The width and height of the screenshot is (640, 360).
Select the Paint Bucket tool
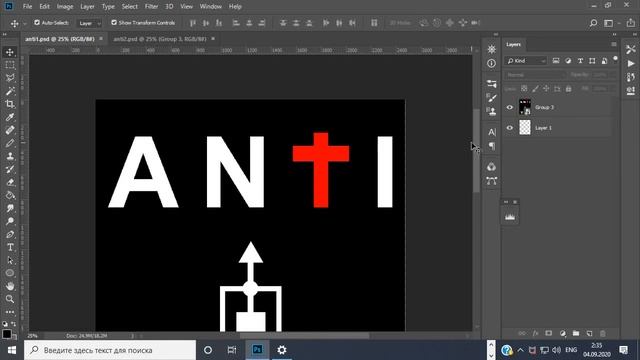pos(10,196)
